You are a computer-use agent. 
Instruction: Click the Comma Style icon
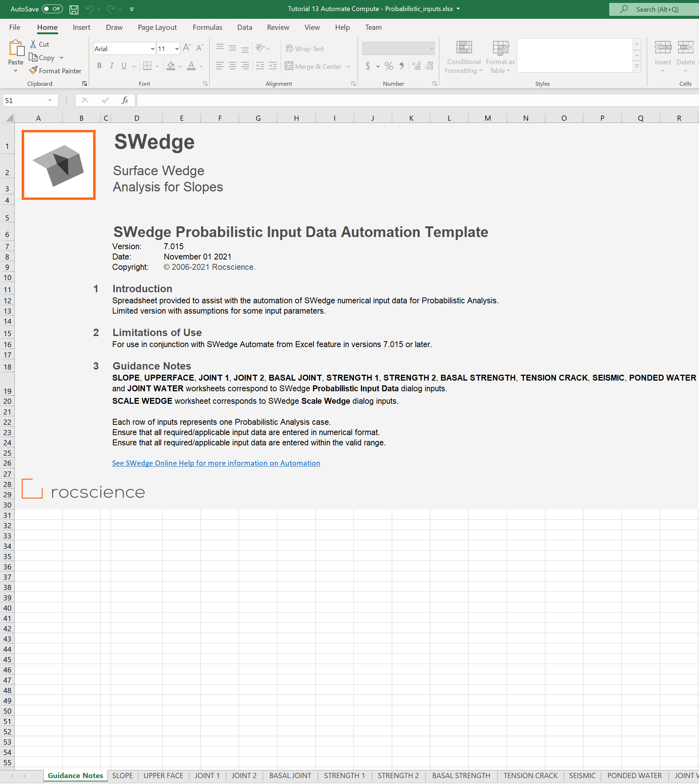[401, 66]
